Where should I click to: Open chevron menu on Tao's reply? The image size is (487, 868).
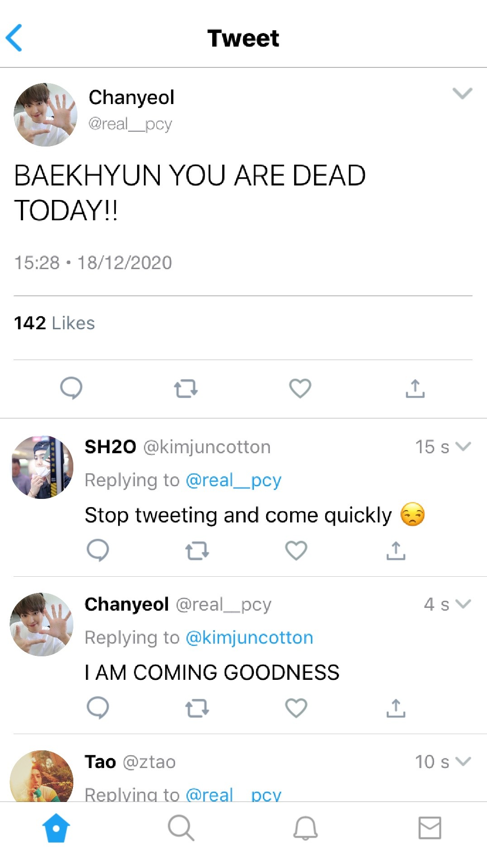[463, 761]
